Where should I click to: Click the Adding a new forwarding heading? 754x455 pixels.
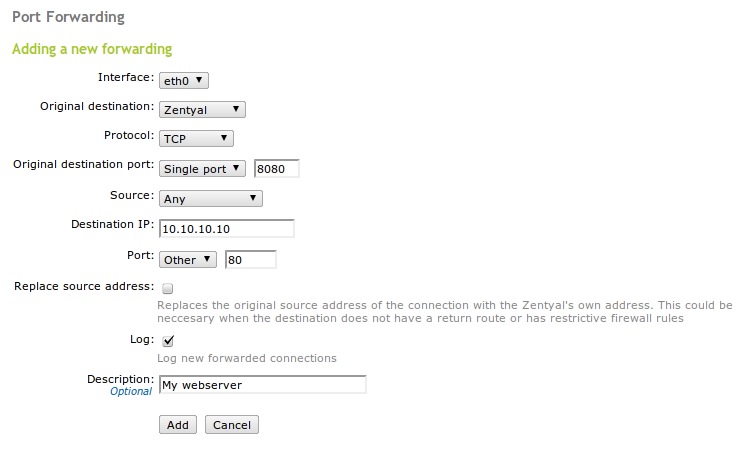coord(92,49)
